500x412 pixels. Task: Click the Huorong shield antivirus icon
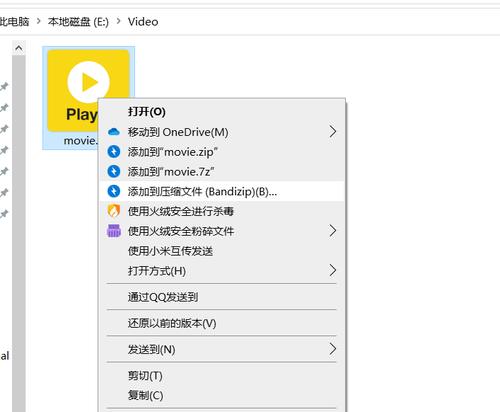114,211
